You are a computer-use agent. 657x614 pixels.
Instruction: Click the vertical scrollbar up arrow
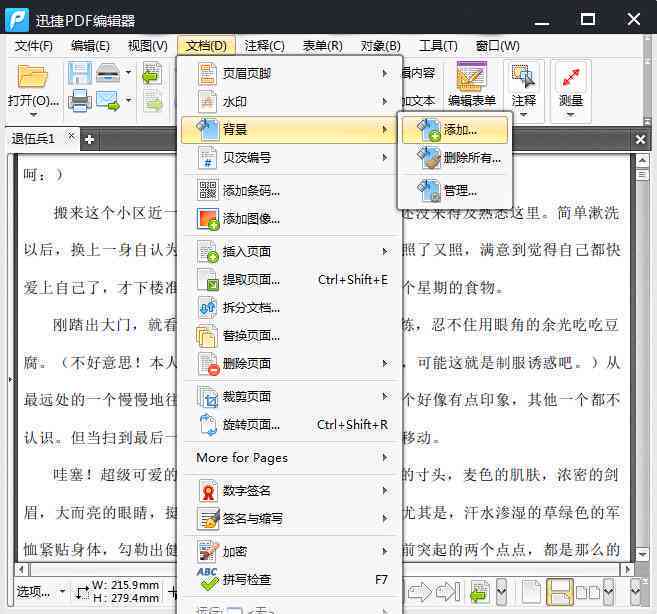[642, 161]
